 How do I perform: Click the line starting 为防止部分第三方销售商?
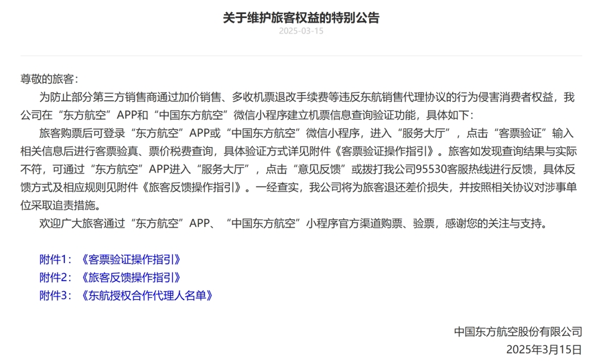click(307, 97)
